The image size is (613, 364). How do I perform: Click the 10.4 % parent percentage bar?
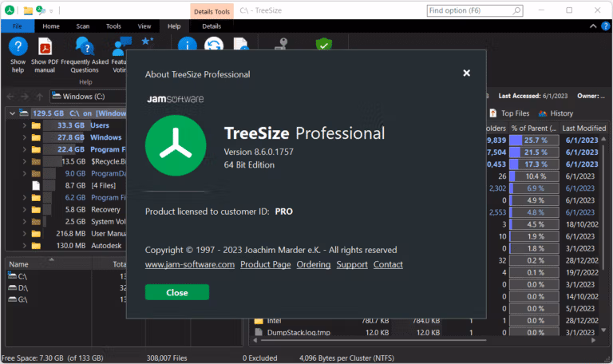(534, 176)
